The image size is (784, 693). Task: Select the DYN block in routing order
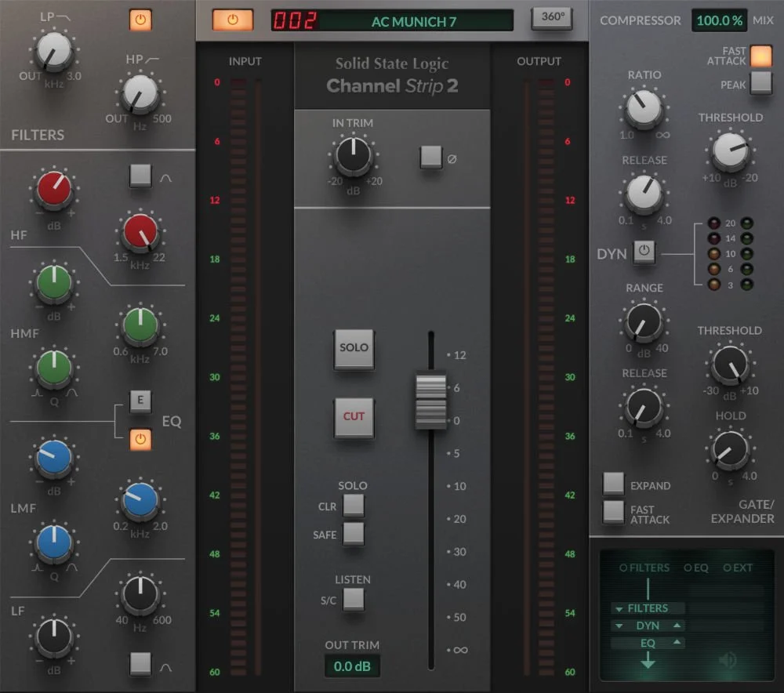648,626
